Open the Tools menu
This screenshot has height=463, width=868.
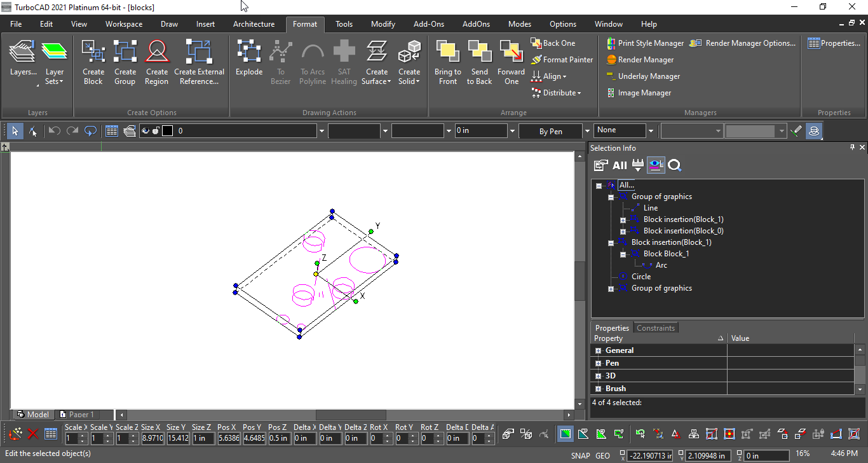click(344, 24)
